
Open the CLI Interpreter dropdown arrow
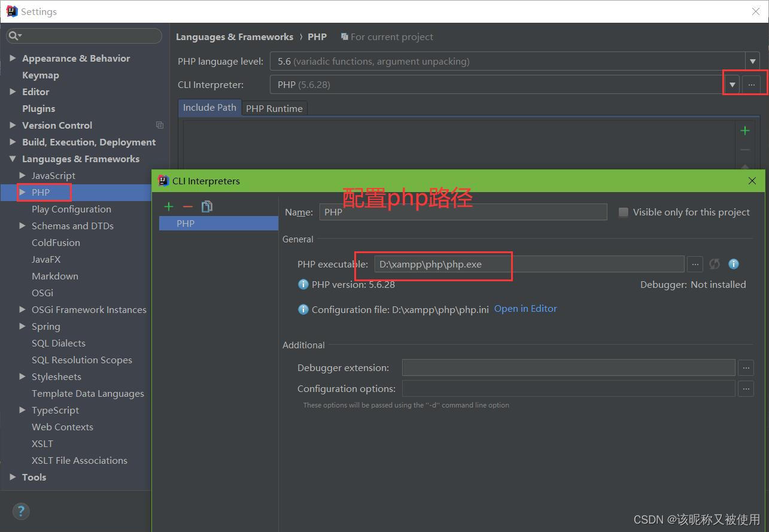731,84
